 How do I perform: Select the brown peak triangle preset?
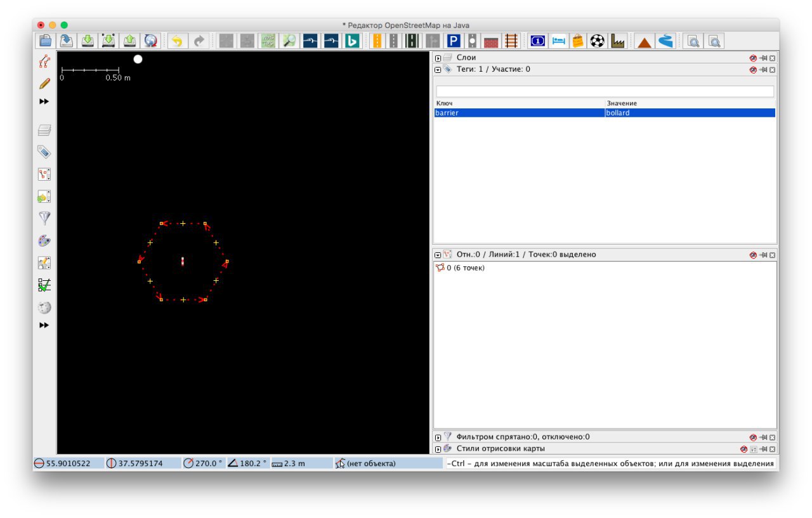coord(644,42)
